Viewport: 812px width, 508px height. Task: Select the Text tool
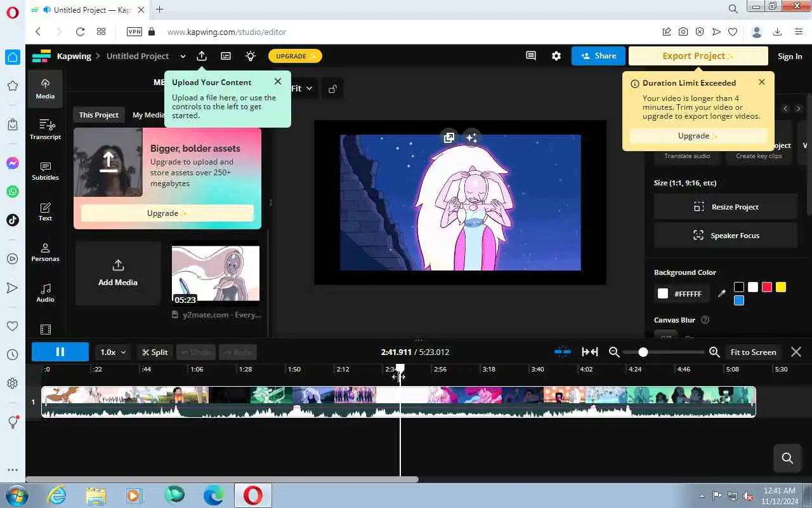tap(45, 211)
